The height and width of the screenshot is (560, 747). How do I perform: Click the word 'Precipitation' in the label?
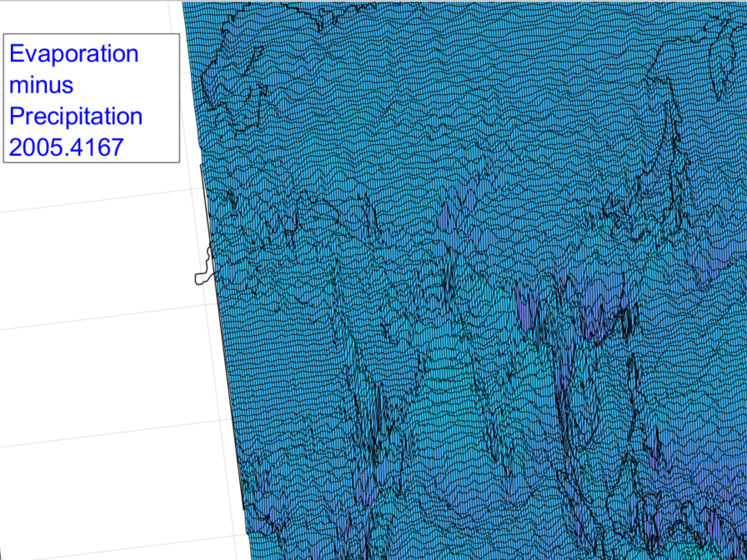[76, 117]
